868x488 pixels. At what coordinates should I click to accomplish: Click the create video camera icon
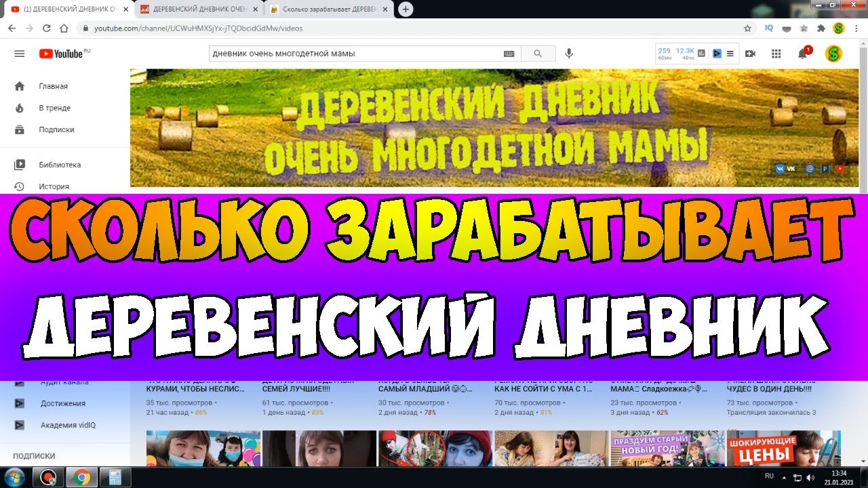click(x=750, y=54)
